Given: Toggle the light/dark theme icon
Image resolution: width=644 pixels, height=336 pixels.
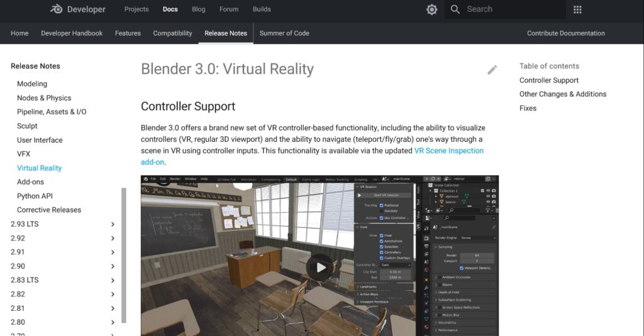Looking at the screenshot, I should click(x=431, y=9).
